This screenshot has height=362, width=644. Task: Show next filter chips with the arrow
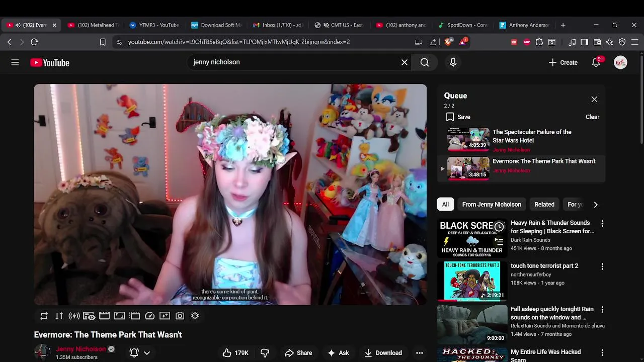(x=596, y=205)
